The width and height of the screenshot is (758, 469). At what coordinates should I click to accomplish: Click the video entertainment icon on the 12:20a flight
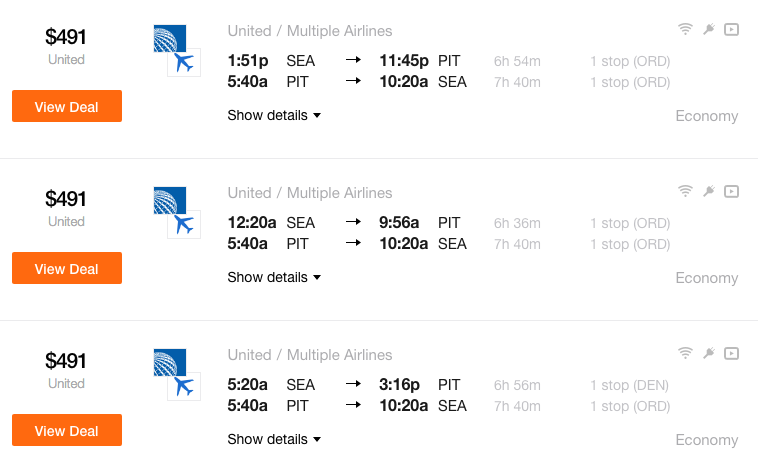coord(731,191)
